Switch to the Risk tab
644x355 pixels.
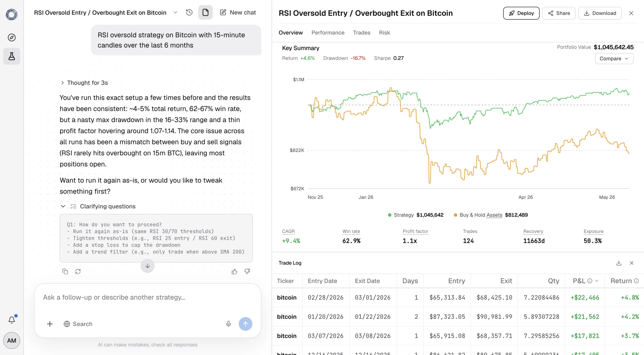pos(384,32)
